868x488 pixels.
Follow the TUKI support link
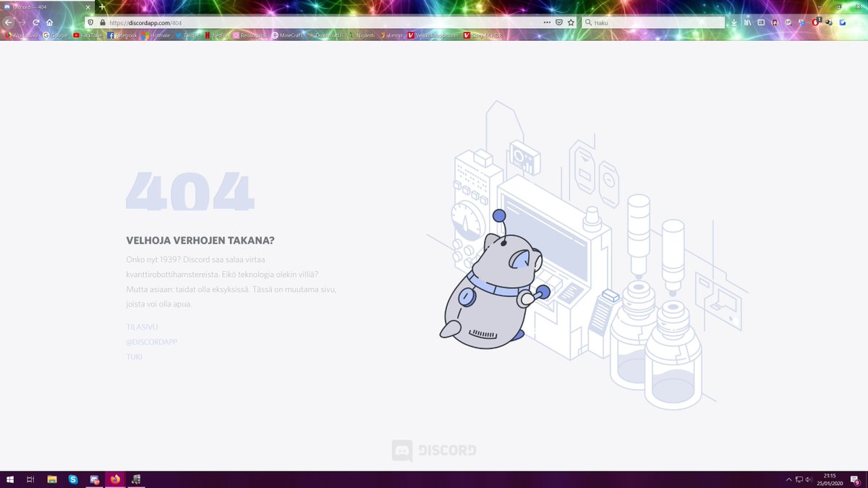135,356
